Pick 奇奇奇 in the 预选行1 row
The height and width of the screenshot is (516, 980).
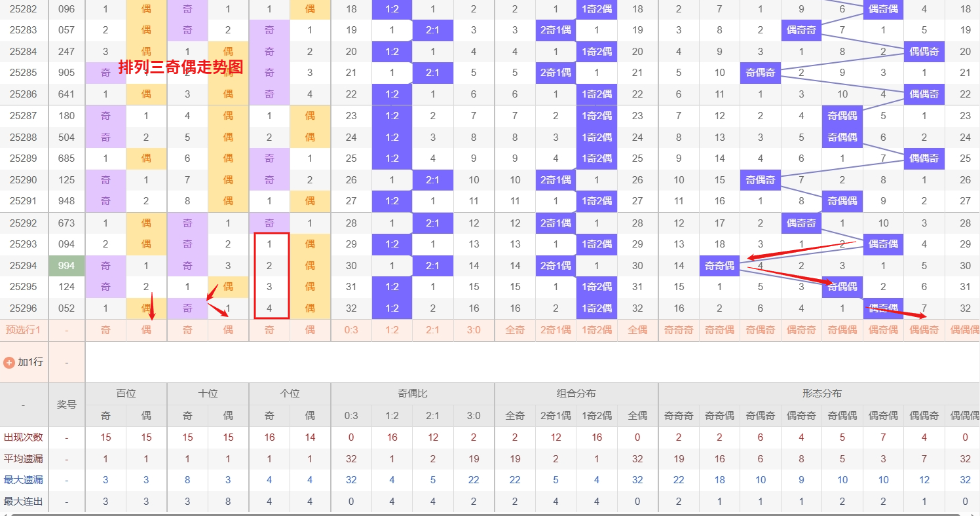679,330
